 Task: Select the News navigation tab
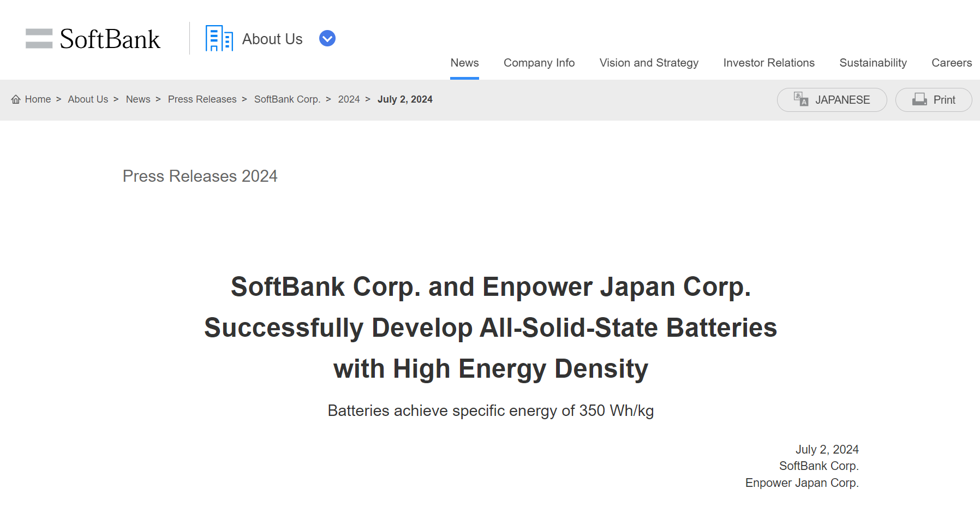click(464, 63)
